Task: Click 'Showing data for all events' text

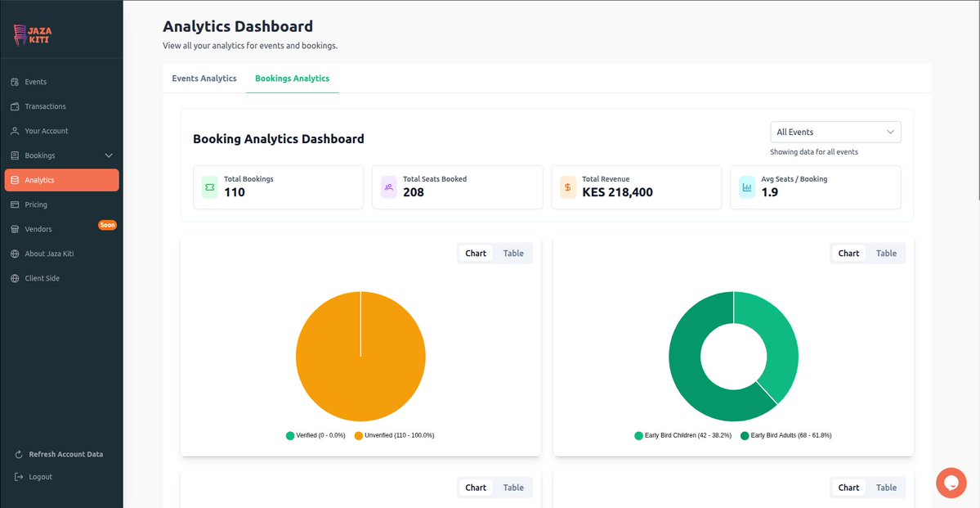Action: [x=814, y=152]
